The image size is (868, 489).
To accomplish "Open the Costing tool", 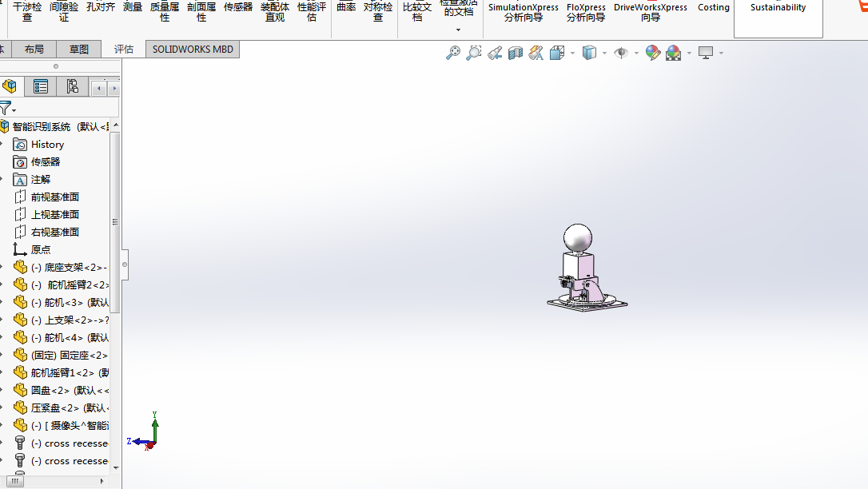I will [713, 8].
